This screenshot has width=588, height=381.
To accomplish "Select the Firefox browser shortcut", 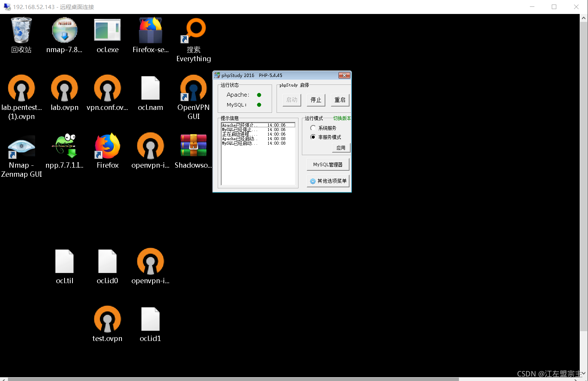I will 108,151.
